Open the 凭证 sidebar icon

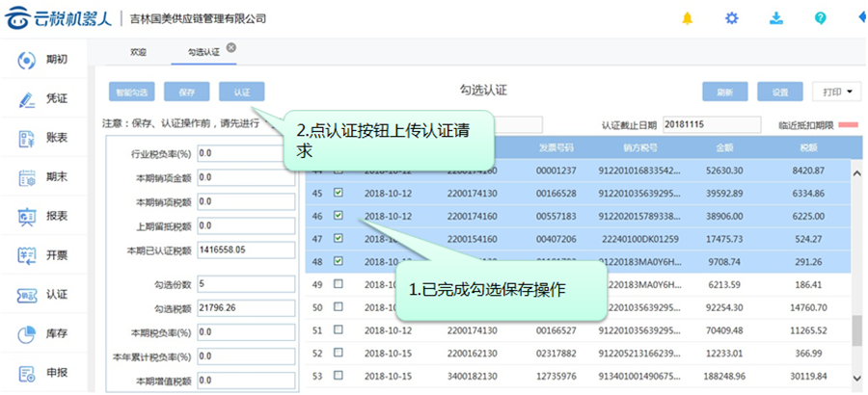[x=27, y=99]
